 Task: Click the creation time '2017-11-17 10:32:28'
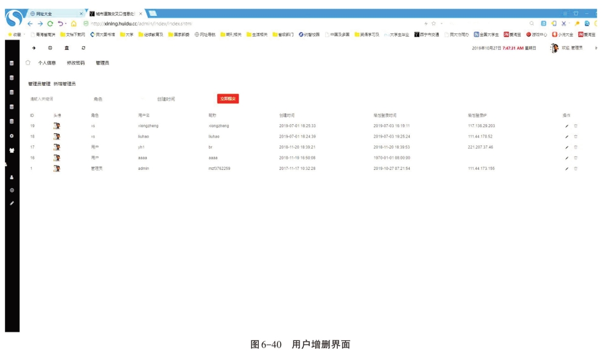[x=297, y=169]
